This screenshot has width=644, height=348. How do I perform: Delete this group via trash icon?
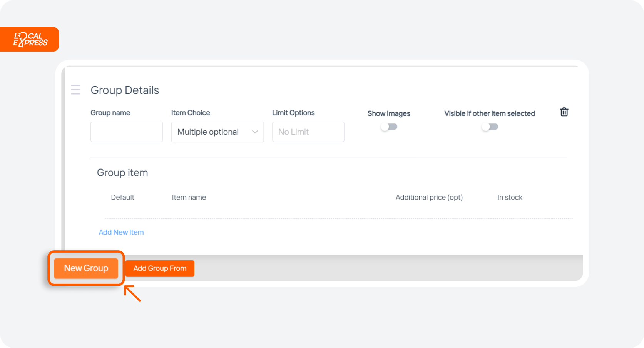click(x=564, y=112)
